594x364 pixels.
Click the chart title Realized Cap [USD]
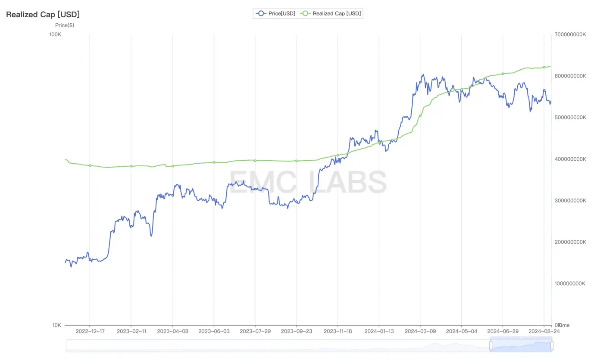pyautogui.click(x=43, y=14)
